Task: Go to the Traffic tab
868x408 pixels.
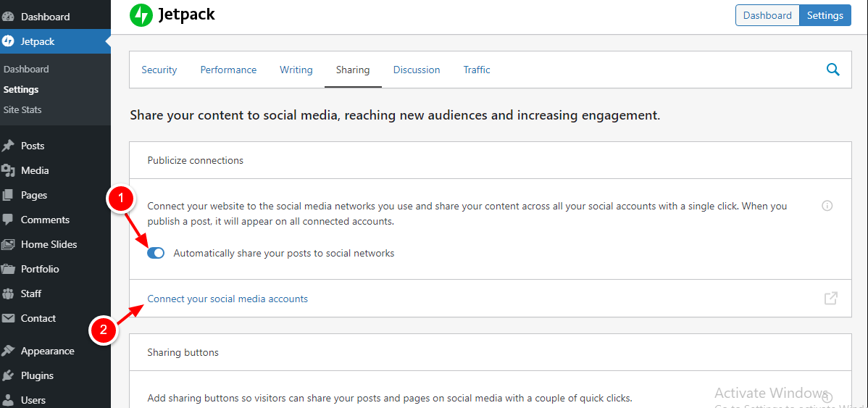Action: (x=477, y=70)
